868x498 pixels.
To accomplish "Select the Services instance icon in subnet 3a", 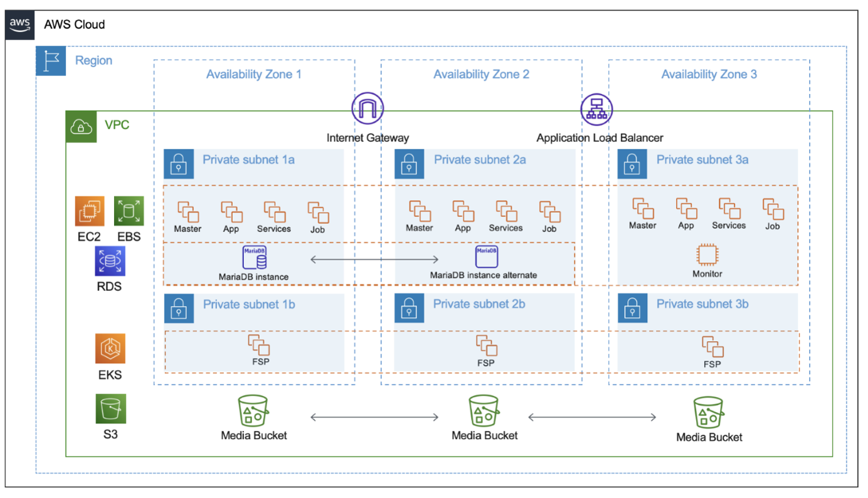I will pyautogui.click(x=729, y=209).
